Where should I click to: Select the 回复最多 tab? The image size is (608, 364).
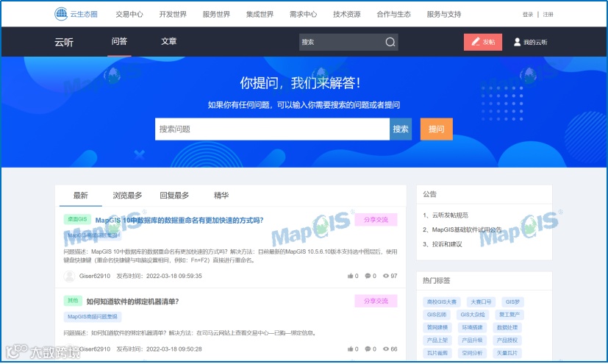174,196
